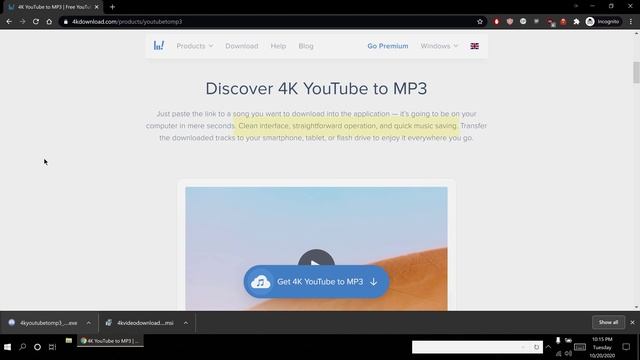Expand the Windows platform dropdown
The image size is (640, 360).
click(439, 46)
